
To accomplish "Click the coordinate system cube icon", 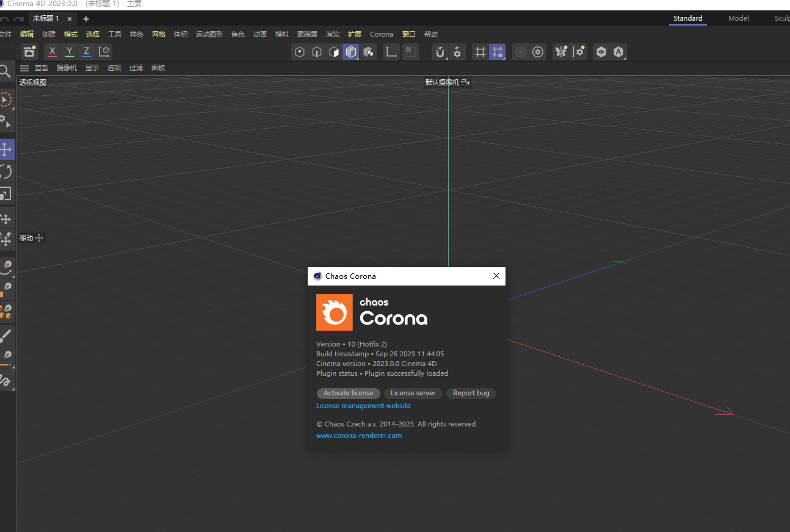I will pos(104,52).
